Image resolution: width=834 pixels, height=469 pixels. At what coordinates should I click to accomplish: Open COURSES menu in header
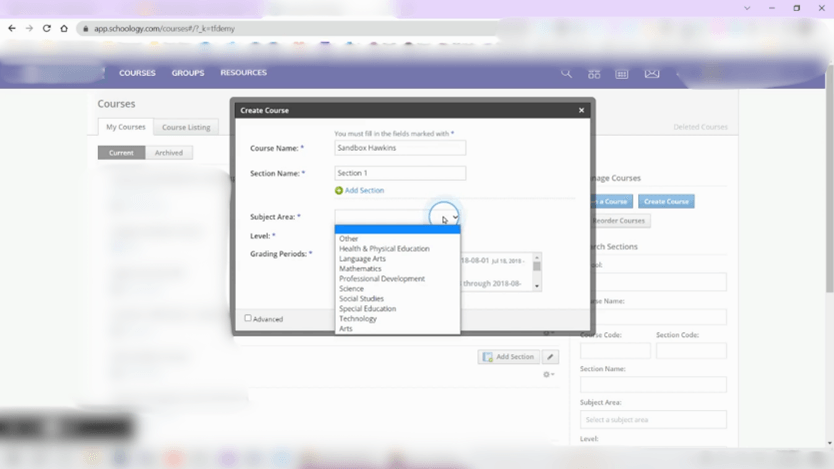137,73
